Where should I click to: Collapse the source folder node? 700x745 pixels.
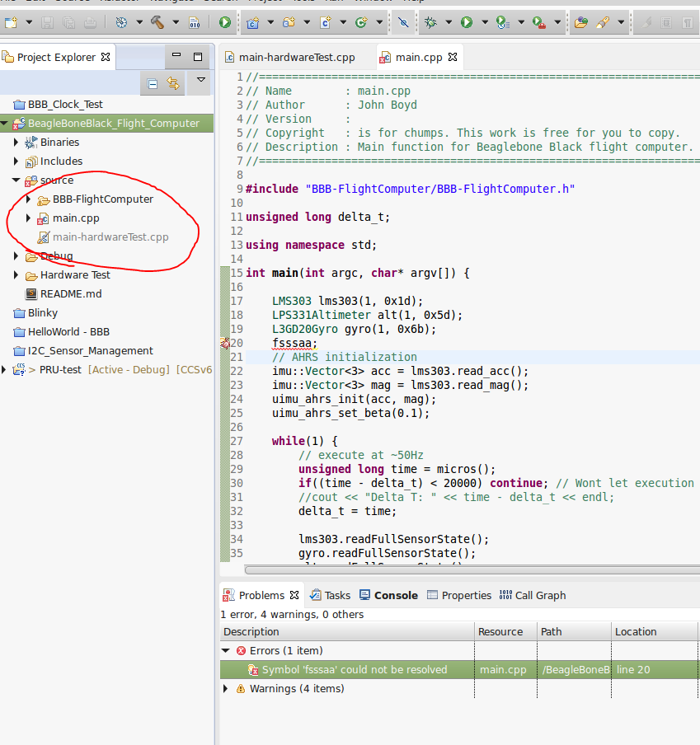tap(16, 180)
